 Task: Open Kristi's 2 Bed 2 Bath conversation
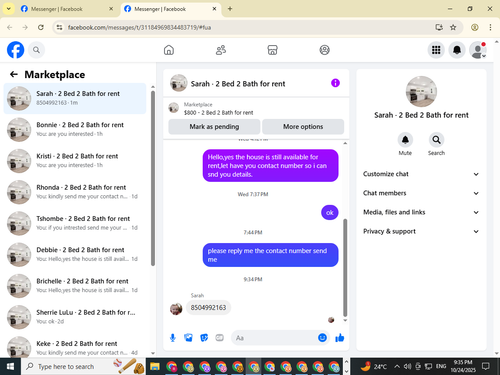(x=75, y=161)
